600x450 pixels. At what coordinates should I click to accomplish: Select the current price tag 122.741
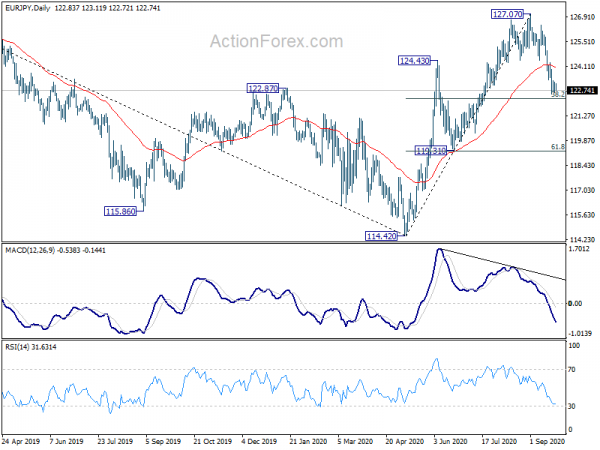coord(582,90)
